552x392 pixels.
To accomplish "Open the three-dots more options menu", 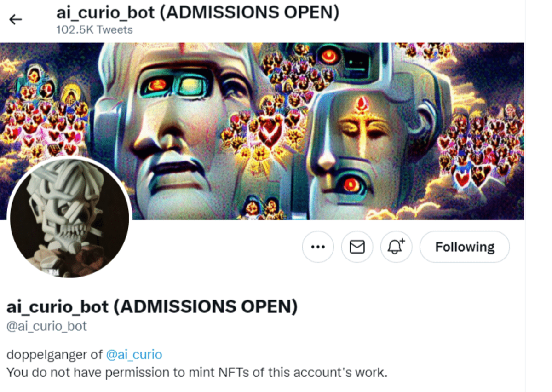I will tap(318, 247).
